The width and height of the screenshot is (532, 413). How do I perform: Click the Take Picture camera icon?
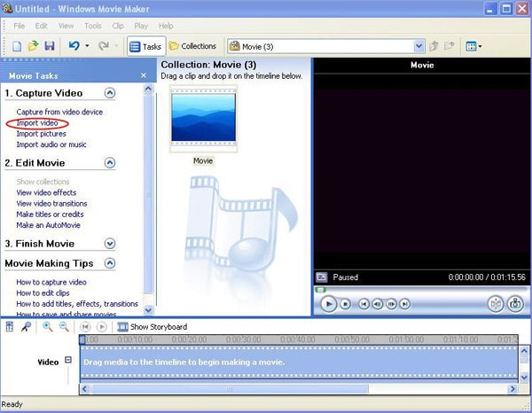(515, 304)
